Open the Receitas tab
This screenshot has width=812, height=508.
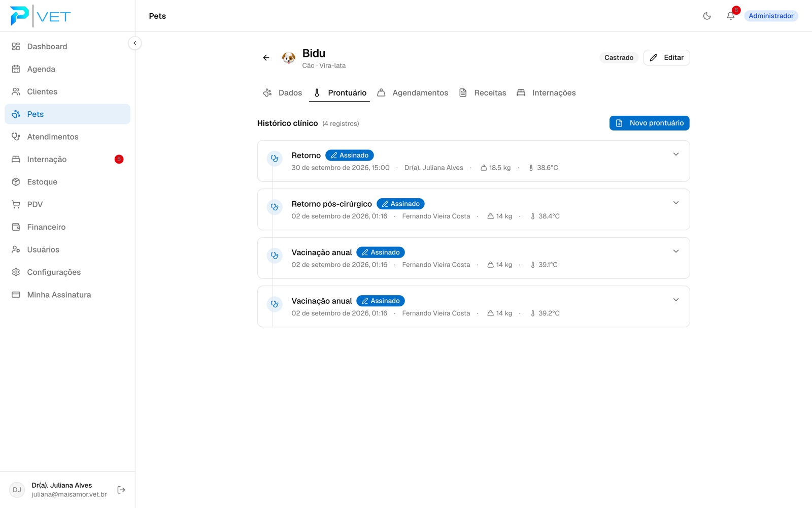pos(483,93)
